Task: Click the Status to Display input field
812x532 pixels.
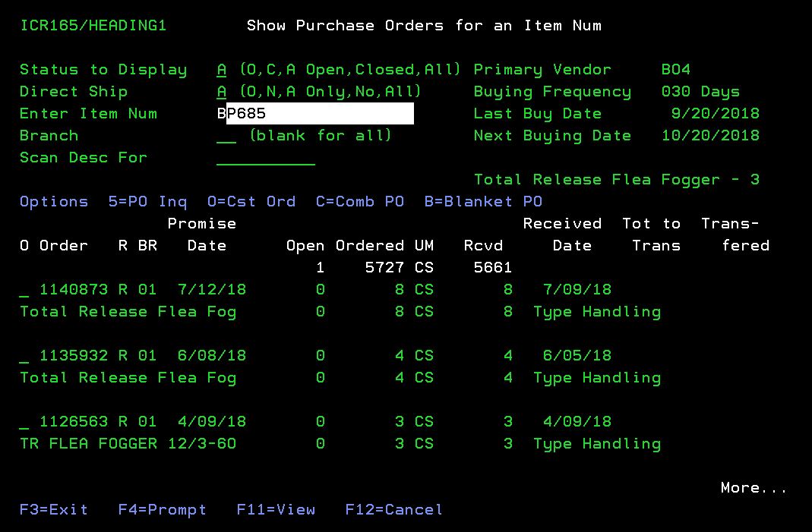Action: pyautogui.click(x=222, y=70)
